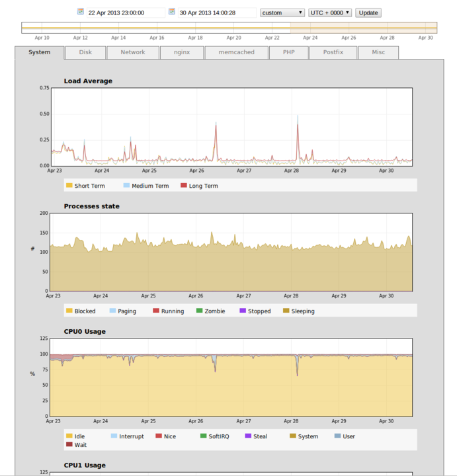This screenshot has height=476, width=457.
Task: Toggle the Long Term series in legend
Action: 184,186
